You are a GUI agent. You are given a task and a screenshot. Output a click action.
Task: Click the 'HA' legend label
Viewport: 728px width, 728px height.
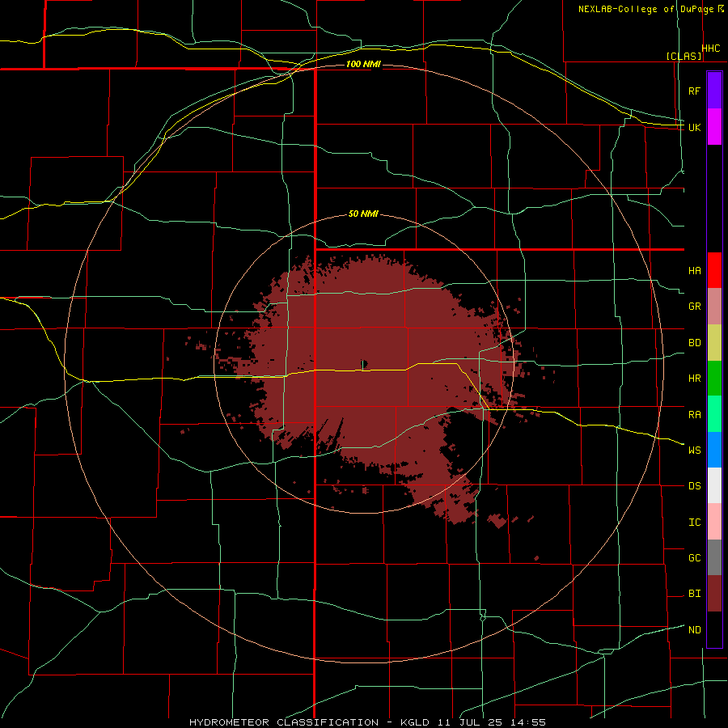[694, 271]
